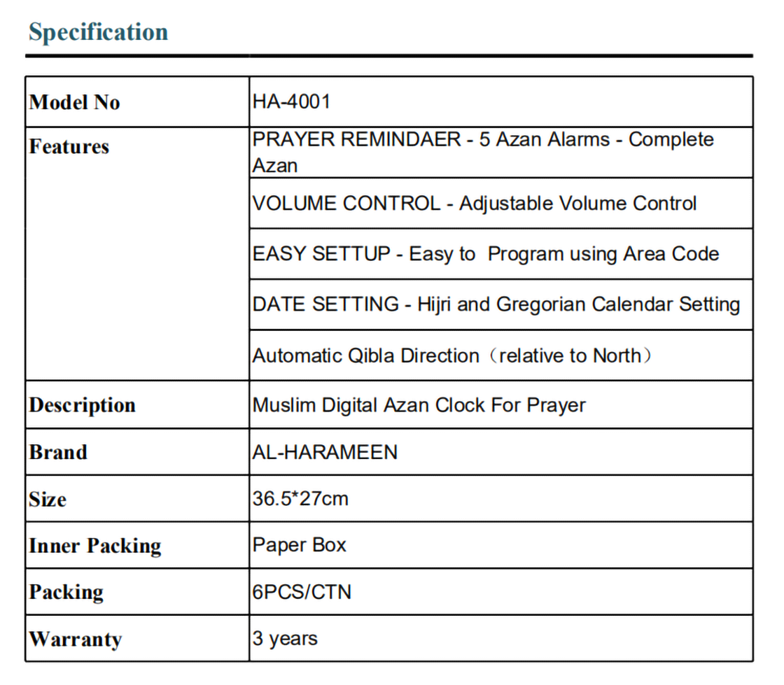Click the Features row label
The image size is (784, 685).
tap(69, 147)
